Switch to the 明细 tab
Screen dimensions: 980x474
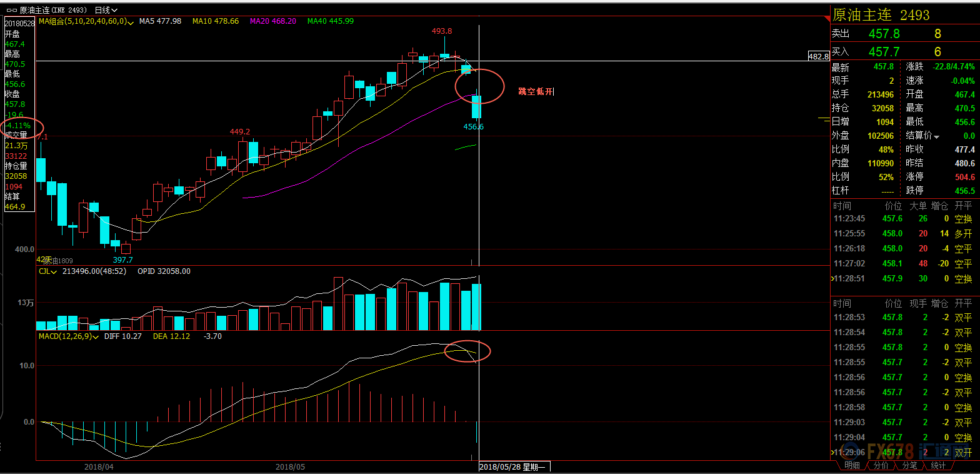851,466
